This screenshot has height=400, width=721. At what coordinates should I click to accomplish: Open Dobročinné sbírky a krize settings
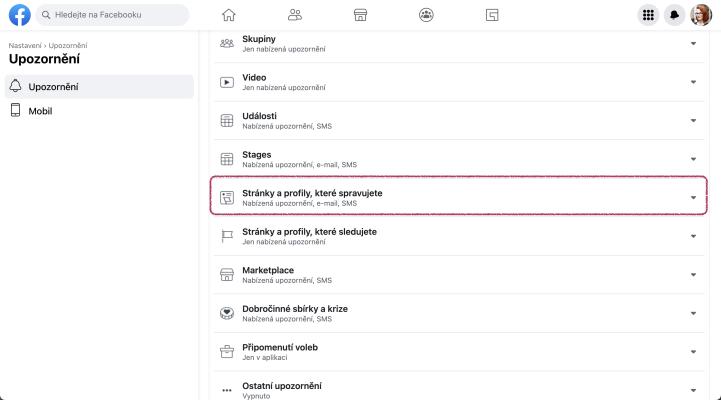pos(458,313)
